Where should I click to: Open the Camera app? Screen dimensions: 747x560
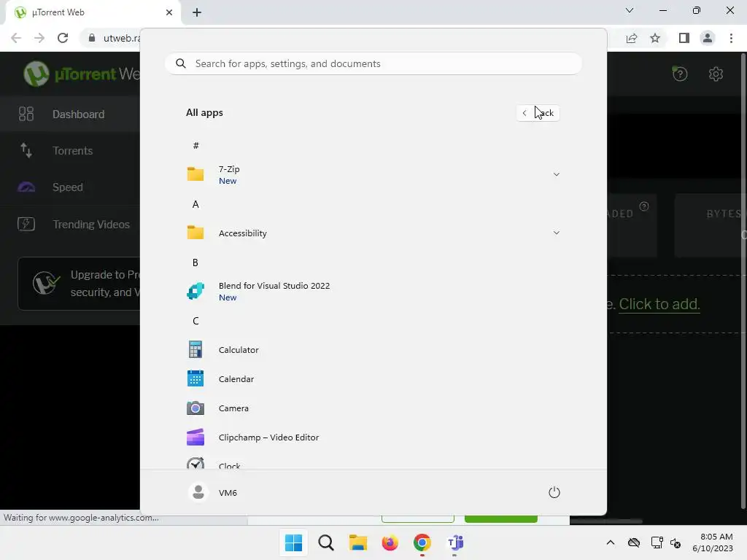373,408
